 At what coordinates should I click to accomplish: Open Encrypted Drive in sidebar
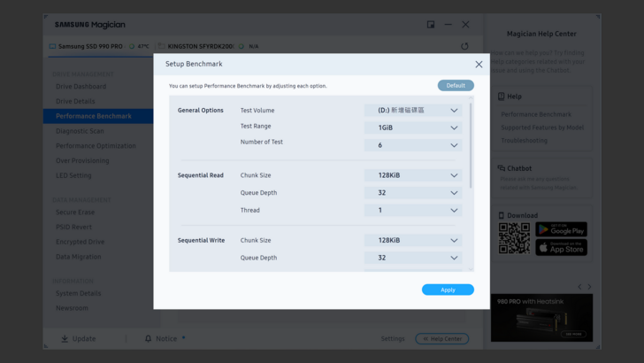click(x=80, y=242)
